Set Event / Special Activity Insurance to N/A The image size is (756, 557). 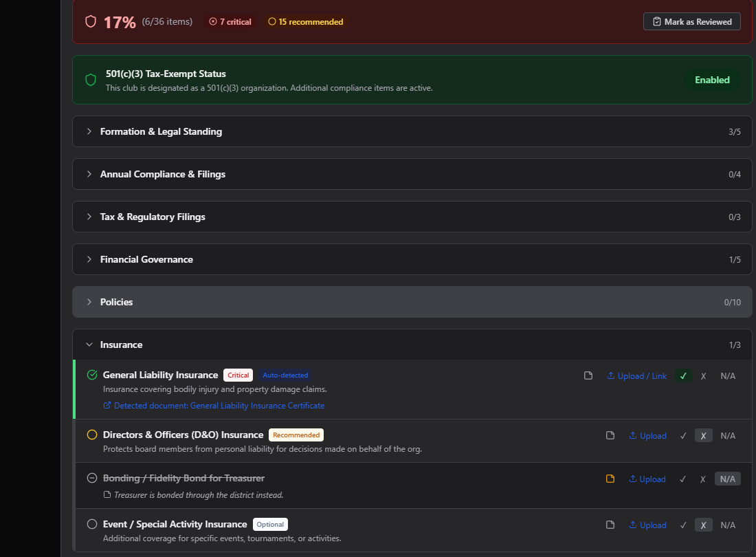[728, 525]
